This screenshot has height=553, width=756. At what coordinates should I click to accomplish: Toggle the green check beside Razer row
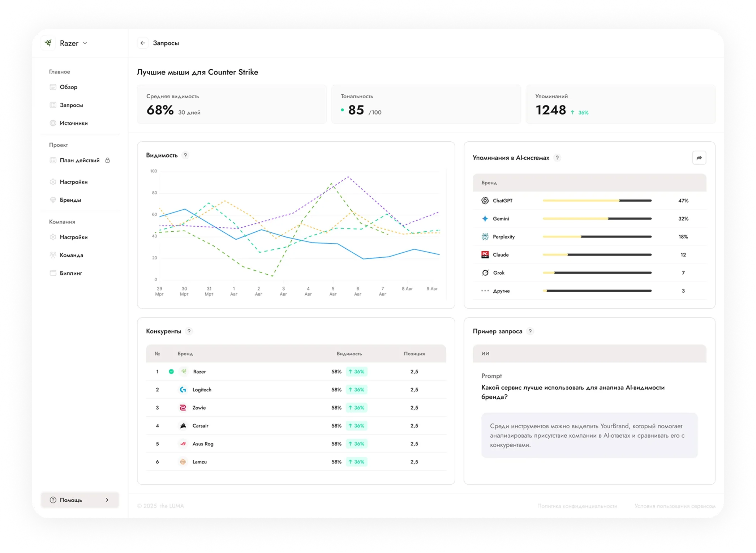pyautogui.click(x=171, y=372)
